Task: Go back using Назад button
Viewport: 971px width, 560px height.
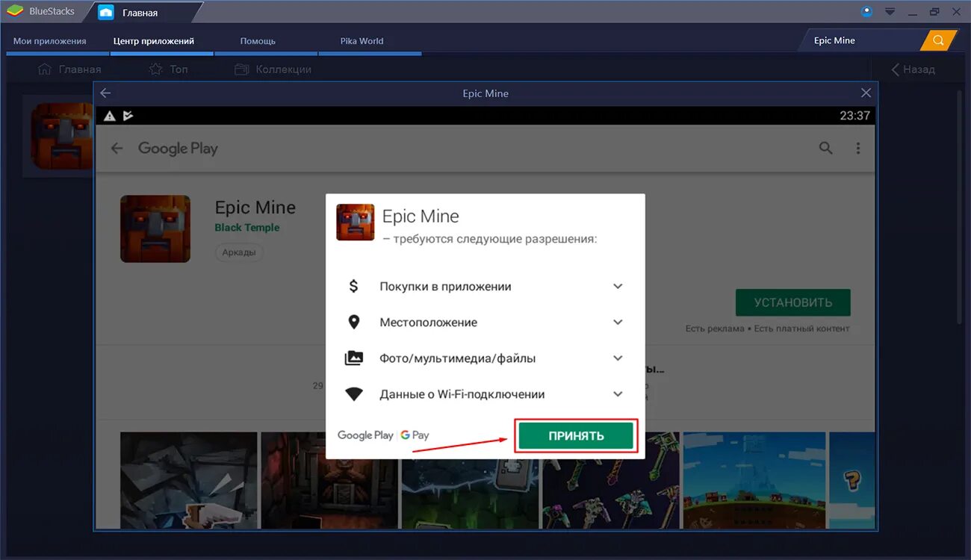Action: coord(913,69)
